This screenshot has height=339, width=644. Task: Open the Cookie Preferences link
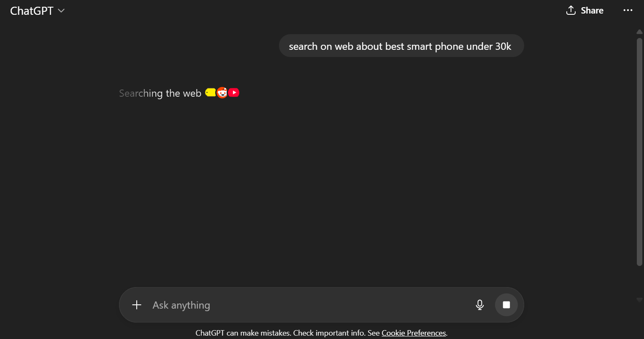[x=414, y=333]
